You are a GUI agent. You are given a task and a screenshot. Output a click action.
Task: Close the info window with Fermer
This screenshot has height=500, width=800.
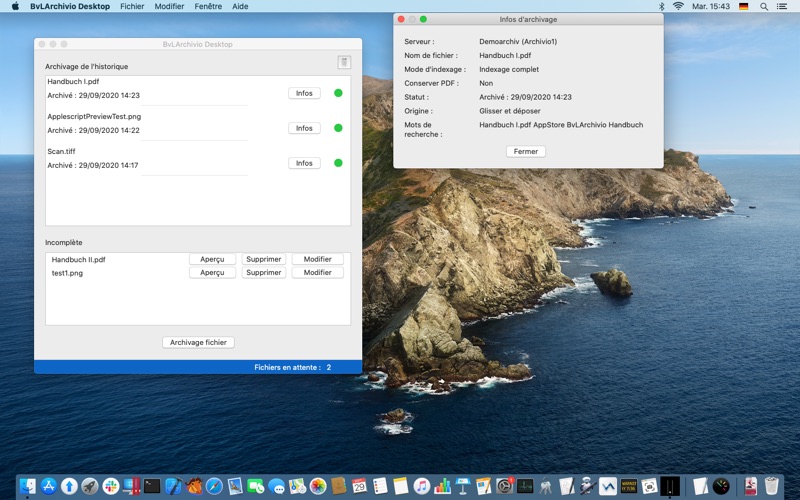pos(526,152)
